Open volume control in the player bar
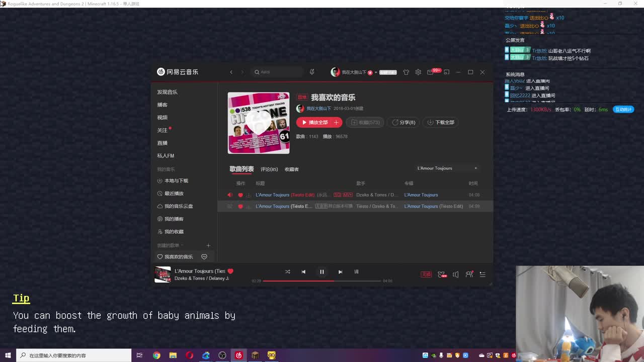644x362 pixels. (x=456, y=274)
